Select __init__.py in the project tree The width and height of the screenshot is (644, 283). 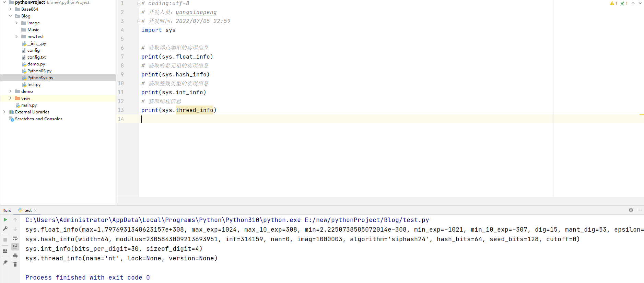click(37, 44)
